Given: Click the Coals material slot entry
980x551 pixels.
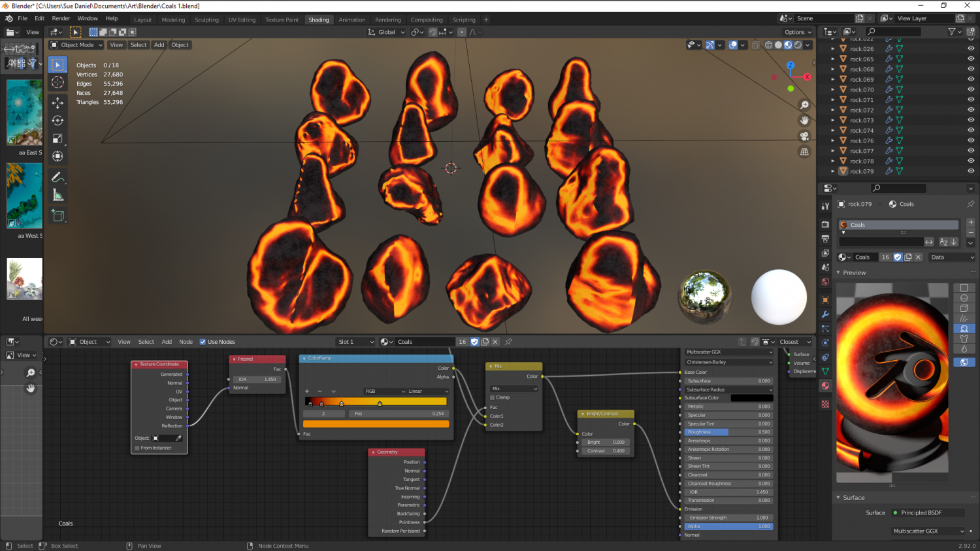Looking at the screenshot, I should tap(898, 225).
